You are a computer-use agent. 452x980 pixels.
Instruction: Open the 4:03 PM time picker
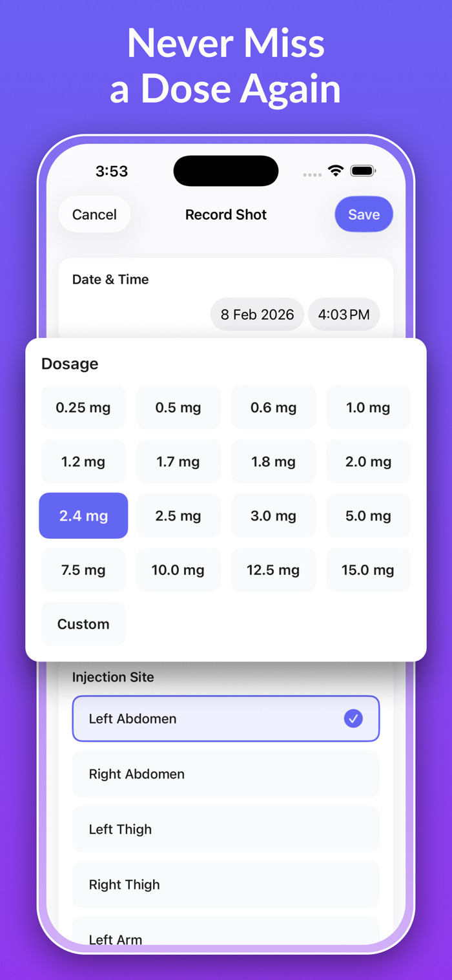(x=344, y=315)
